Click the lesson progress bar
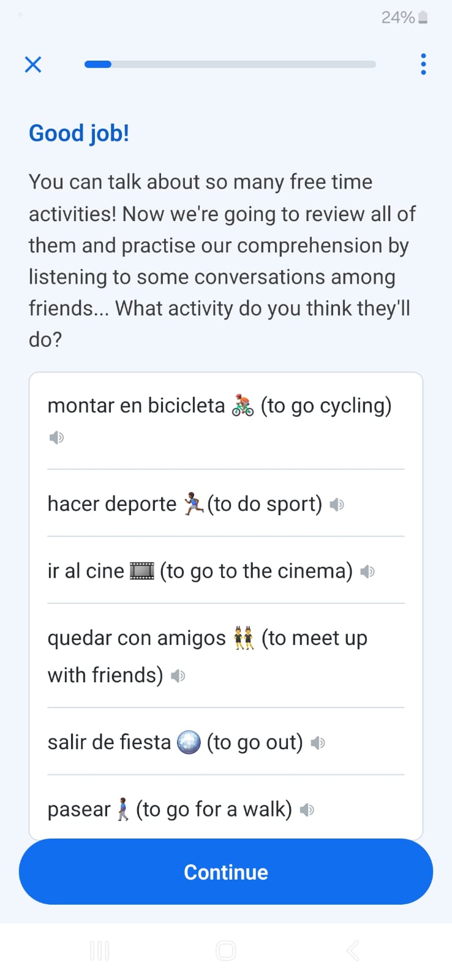 (230, 64)
